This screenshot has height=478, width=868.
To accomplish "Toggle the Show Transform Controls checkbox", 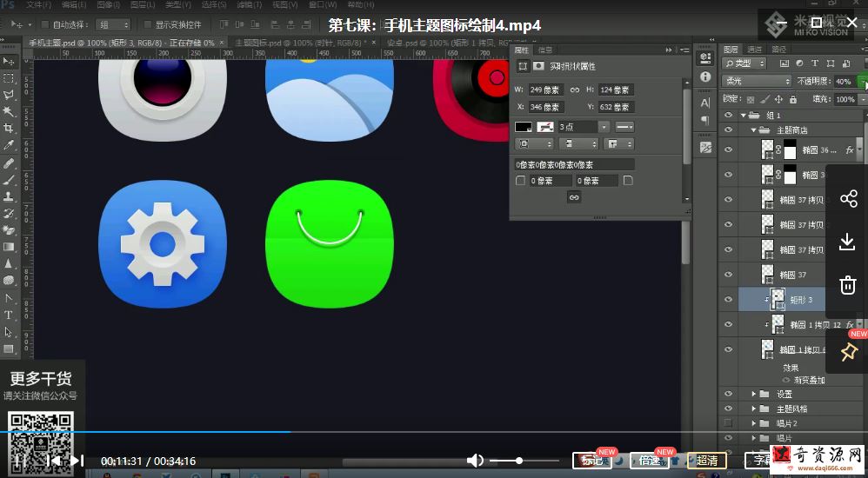I will click(x=147, y=24).
